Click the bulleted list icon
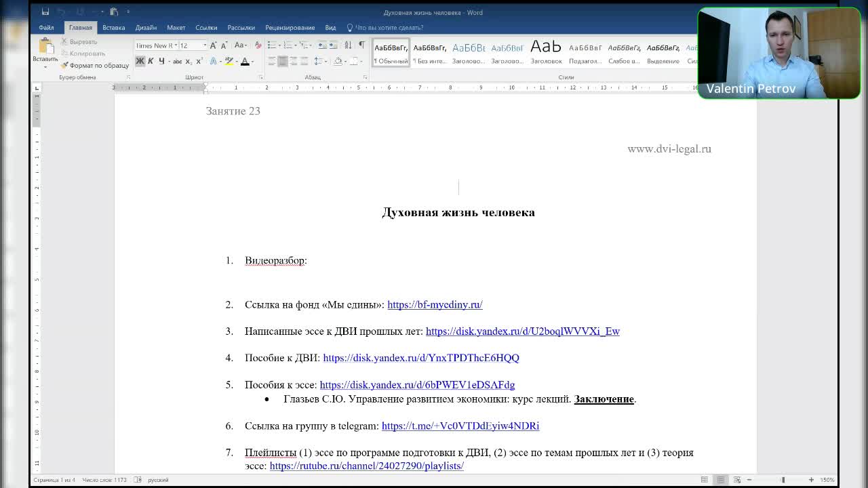The image size is (868, 488). [x=273, y=45]
